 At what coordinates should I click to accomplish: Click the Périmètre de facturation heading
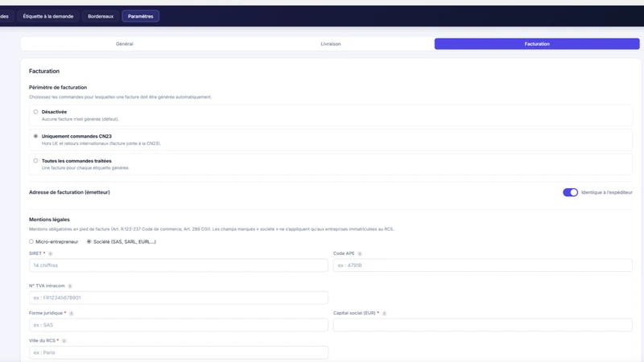click(x=58, y=88)
